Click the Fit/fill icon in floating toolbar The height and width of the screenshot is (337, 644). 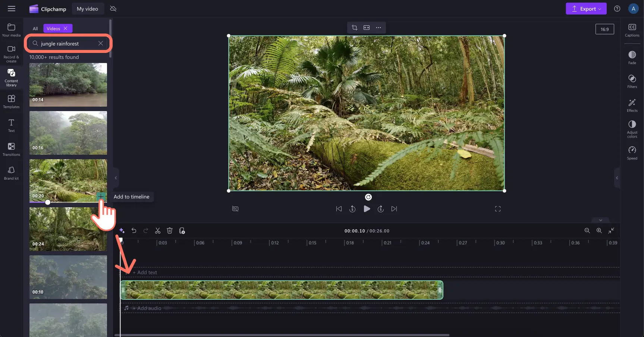[367, 28]
